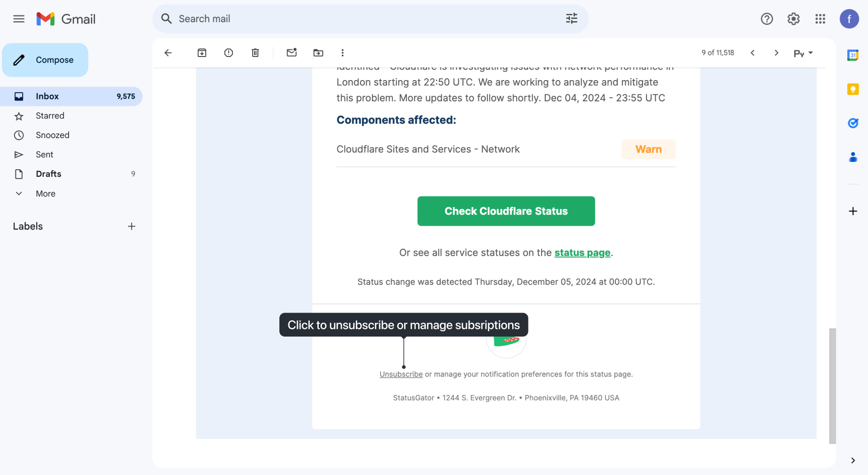The image size is (868, 475).
Task: Click the 'Labels' section heading
Action: [x=28, y=226]
